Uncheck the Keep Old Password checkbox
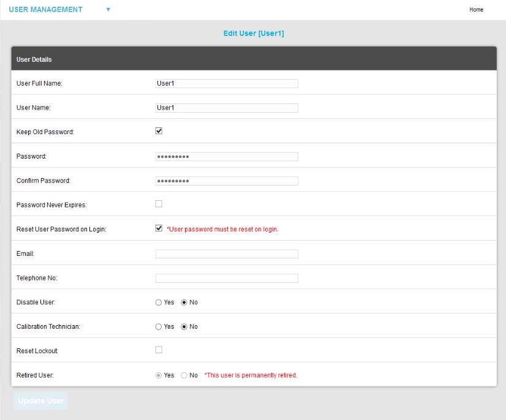Screen dimensions: 506x420 (159, 131)
